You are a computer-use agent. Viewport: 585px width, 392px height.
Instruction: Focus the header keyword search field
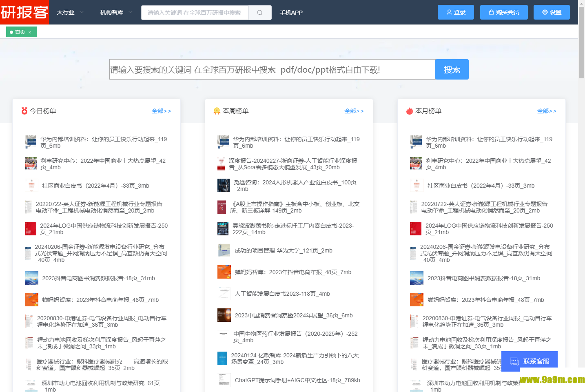[195, 13]
